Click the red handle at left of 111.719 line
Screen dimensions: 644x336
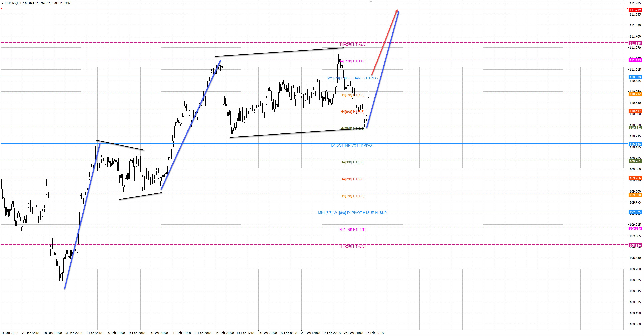[x=1, y=9]
